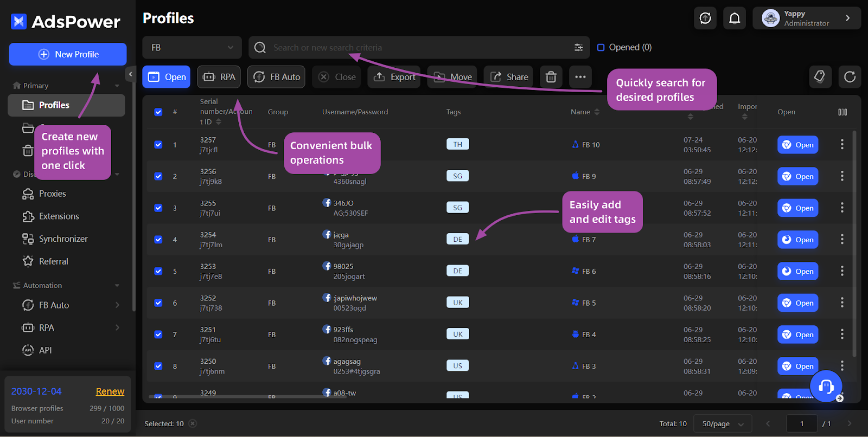
Task: Uncheck row 6 checkbox for 3252
Action: [x=158, y=303]
